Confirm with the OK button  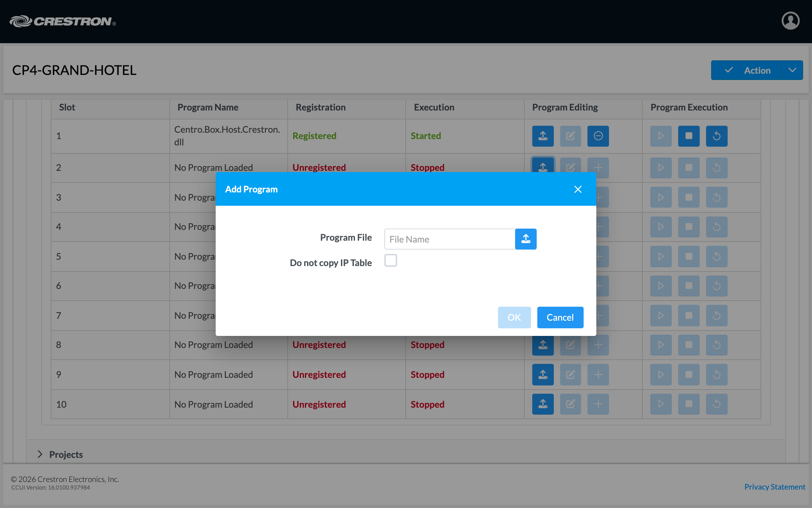point(514,317)
